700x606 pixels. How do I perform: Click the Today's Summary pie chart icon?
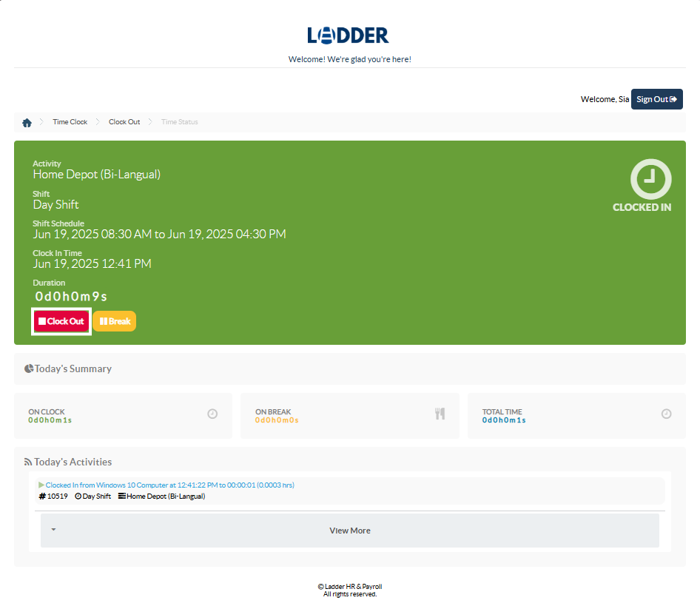pos(29,368)
